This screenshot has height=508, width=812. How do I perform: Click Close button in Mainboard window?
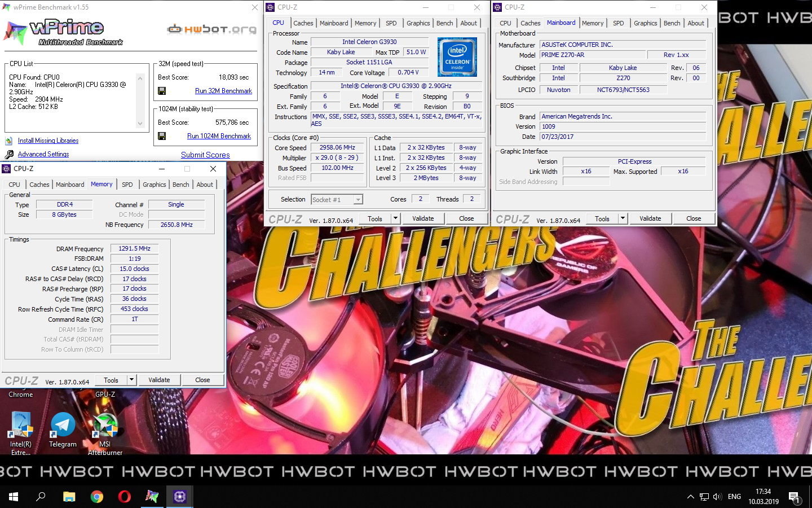tap(694, 218)
